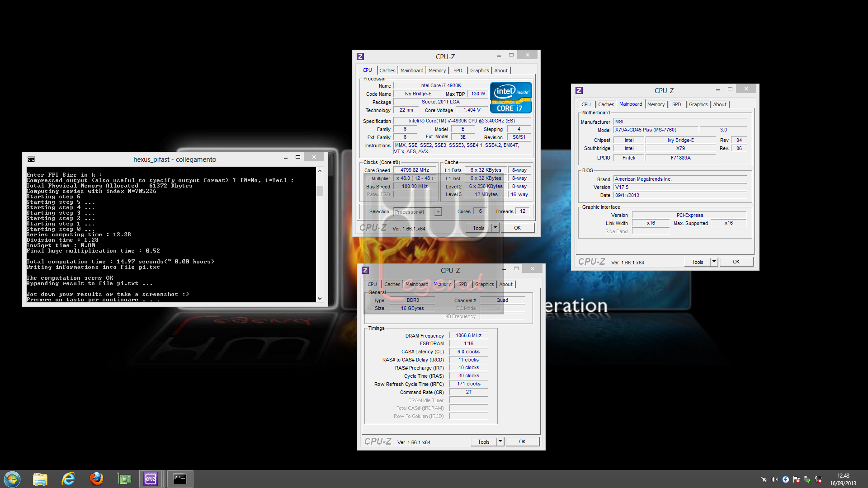Viewport: 868px width, 488px height.
Task: Click the Max TDP value 130 W
Action: [x=478, y=94]
